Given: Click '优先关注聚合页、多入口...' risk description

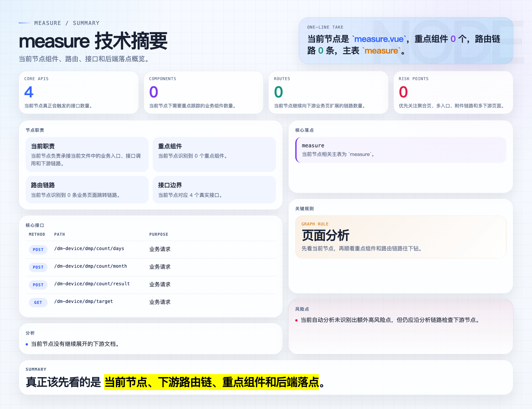Looking at the screenshot, I should (x=453, y=106).
